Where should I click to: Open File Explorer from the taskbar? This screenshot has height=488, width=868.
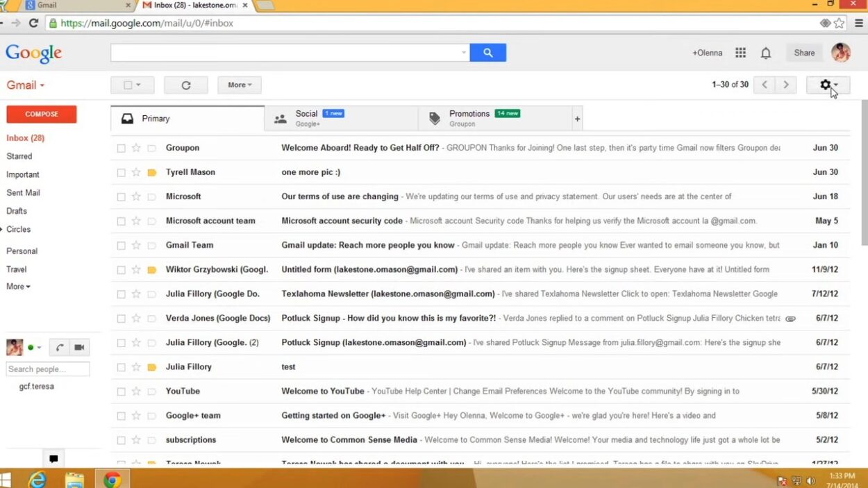click(74, 479)
